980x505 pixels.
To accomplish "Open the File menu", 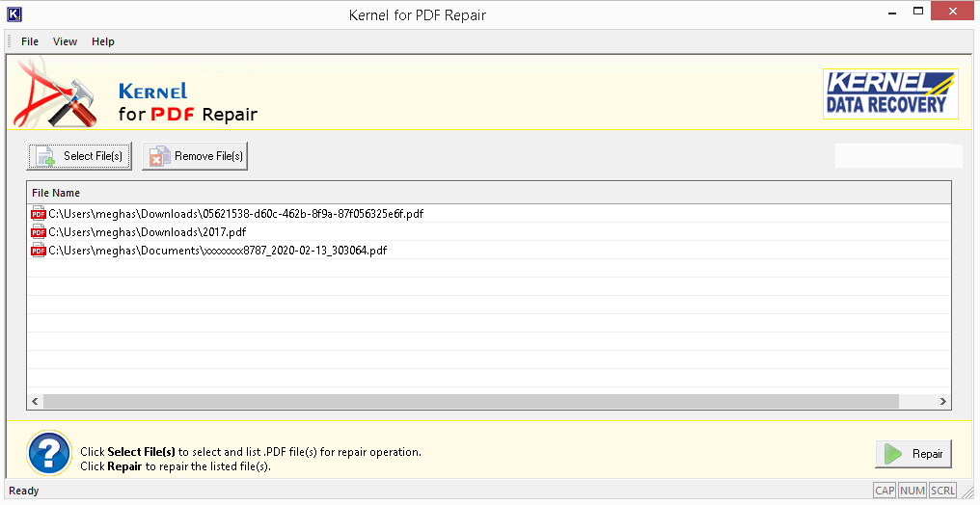I will point(29,41).
